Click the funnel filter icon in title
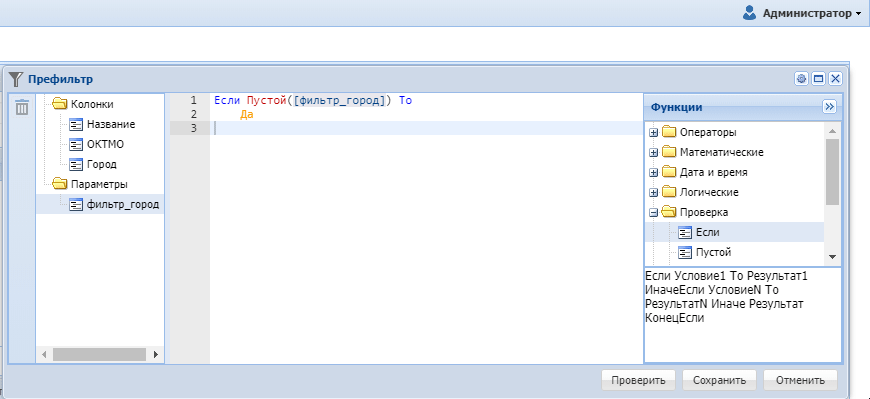 click(x=17, y=79)
